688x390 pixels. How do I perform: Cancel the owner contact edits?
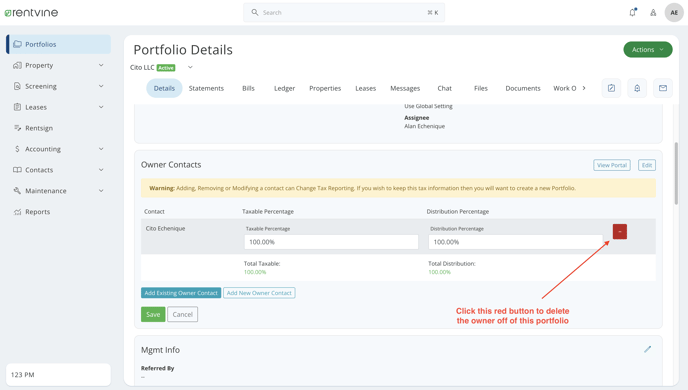183,314
